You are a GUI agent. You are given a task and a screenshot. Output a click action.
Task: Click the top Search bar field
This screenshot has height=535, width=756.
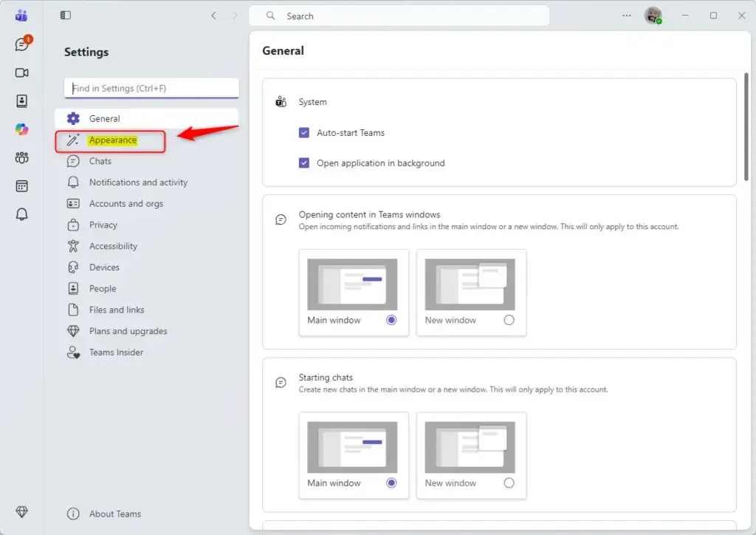(399, 16)
